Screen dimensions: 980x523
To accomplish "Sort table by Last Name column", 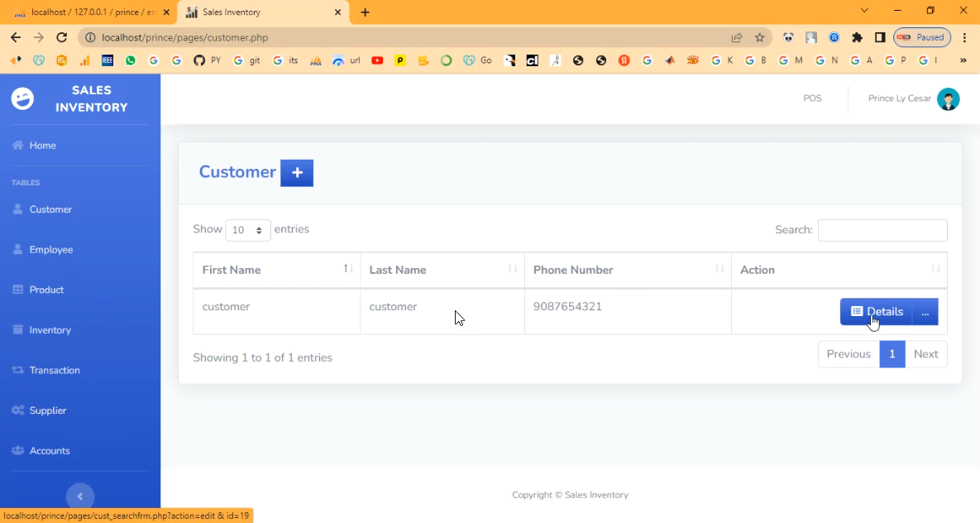I will click(x=442, y=270).
